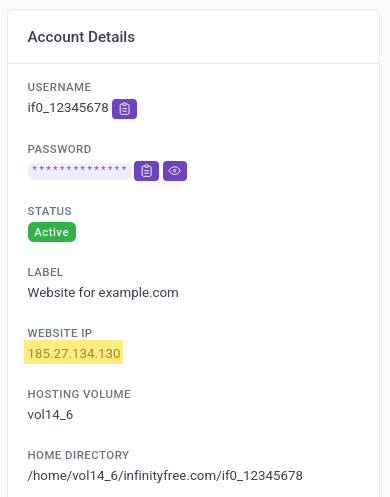
Task: Click the STATUS field label
Action: [50, 211]
